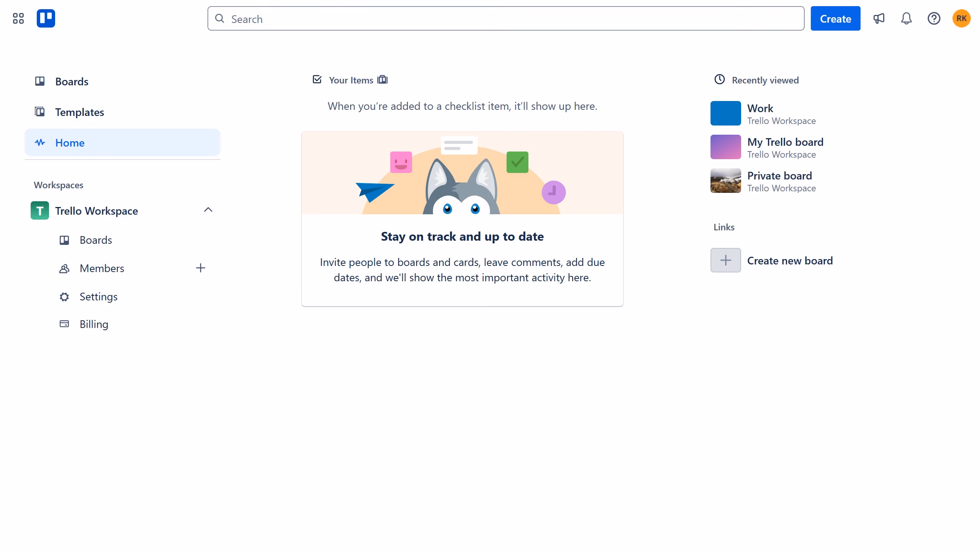Image resolution: width=980 pixels, height=551 pixels.
Task: Click the Create new board link
Action: pos(790,261)
